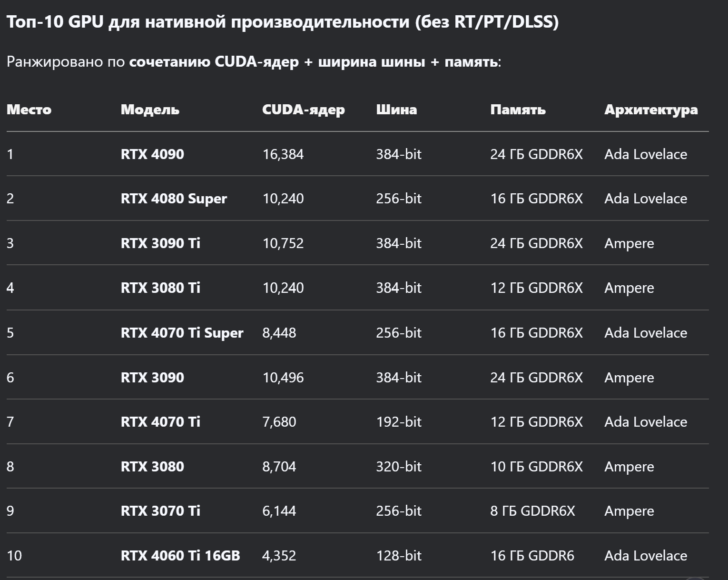Select the RTX 4070 Ti Super entry
The image size is (728, 580).
click(x=182, y=332)
